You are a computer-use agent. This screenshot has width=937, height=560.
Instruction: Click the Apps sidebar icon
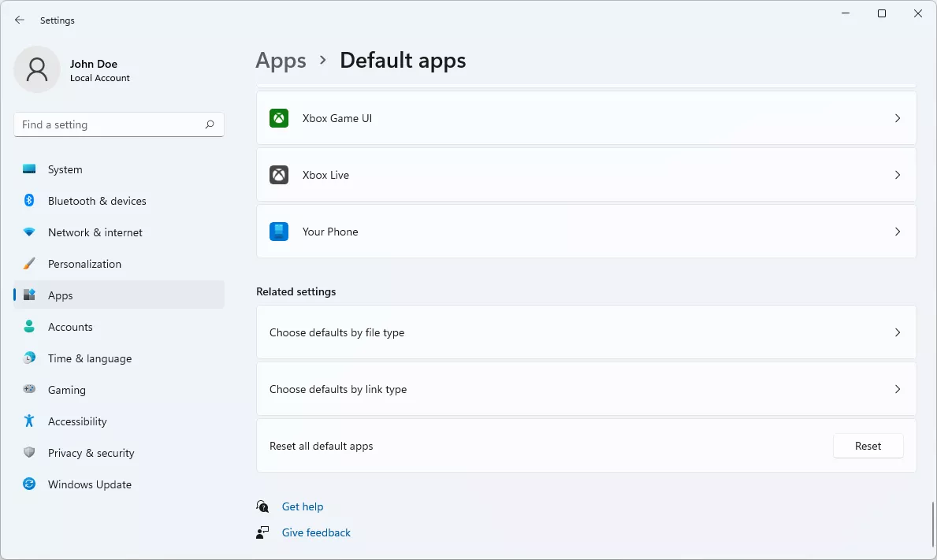[29, 295]
